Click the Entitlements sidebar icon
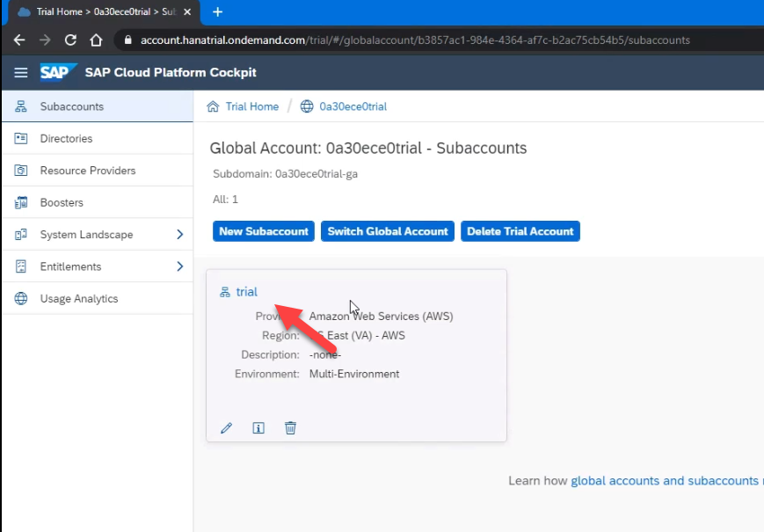The width and height of the screenshot is (764, 532). point(21,266)
